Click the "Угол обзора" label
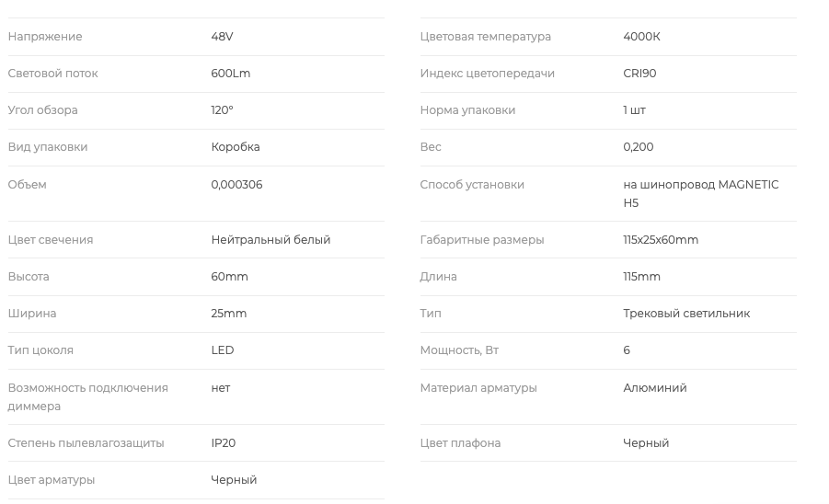The height and width of the screenshot is (504, 829). 42,110
